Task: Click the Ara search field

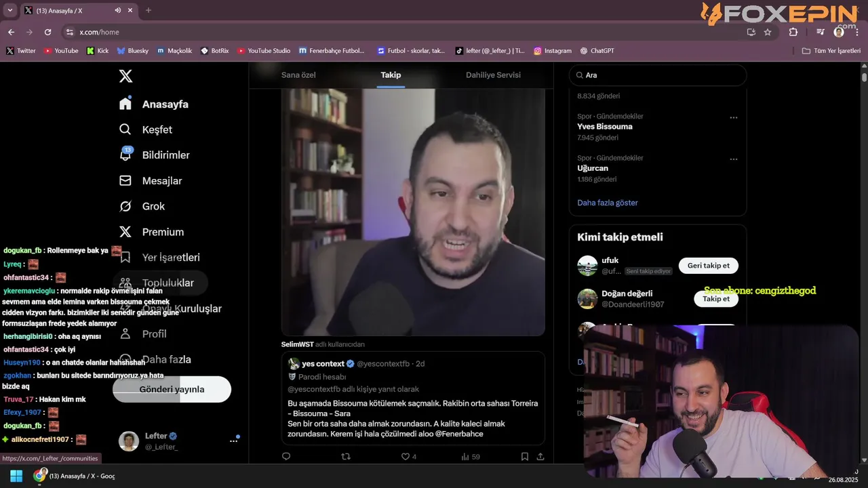Action: pyautogui.click(x=658, y=75)
